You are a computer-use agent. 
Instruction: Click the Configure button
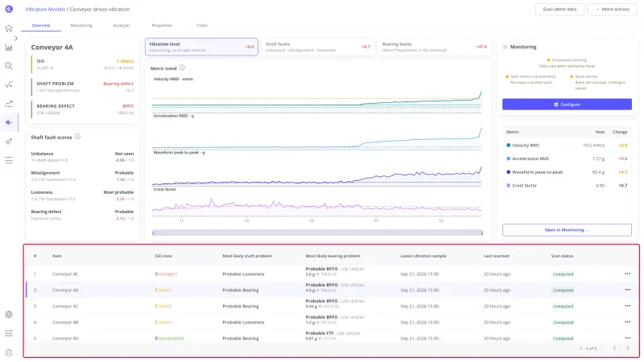(x=567, y=105)
